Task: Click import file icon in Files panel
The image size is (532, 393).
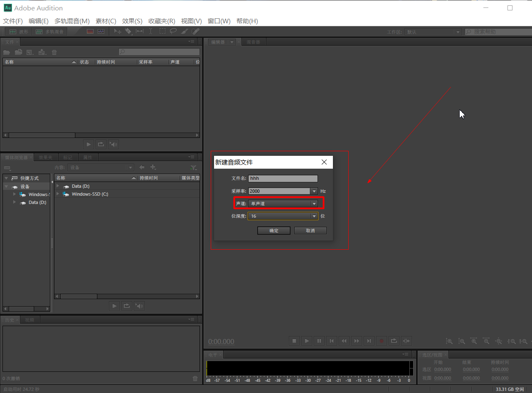Action: [x=18, y=52]
